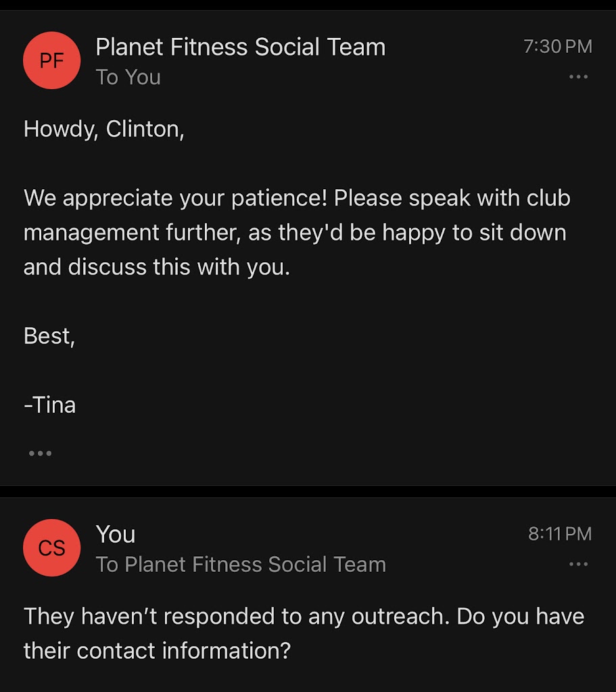616x692 pixels.
Task: Open more options for Planet Fitness message
Action: point(578,77)
